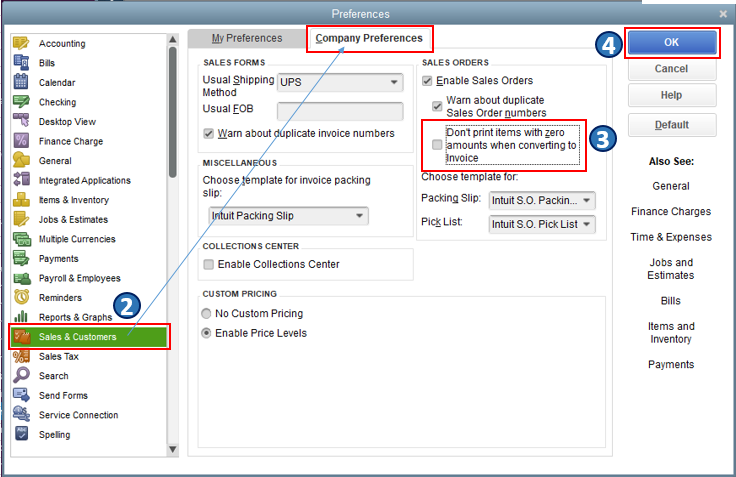
Task: Click the sidebar scroll up arrow
Action: [173, 39]
